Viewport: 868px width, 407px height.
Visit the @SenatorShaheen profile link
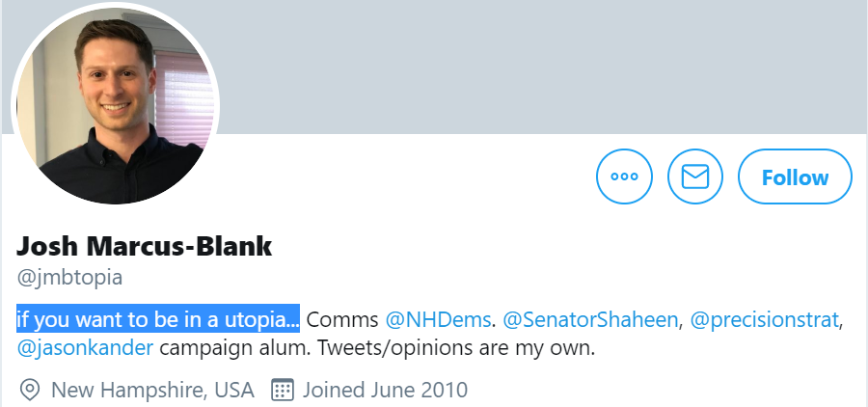590,319
